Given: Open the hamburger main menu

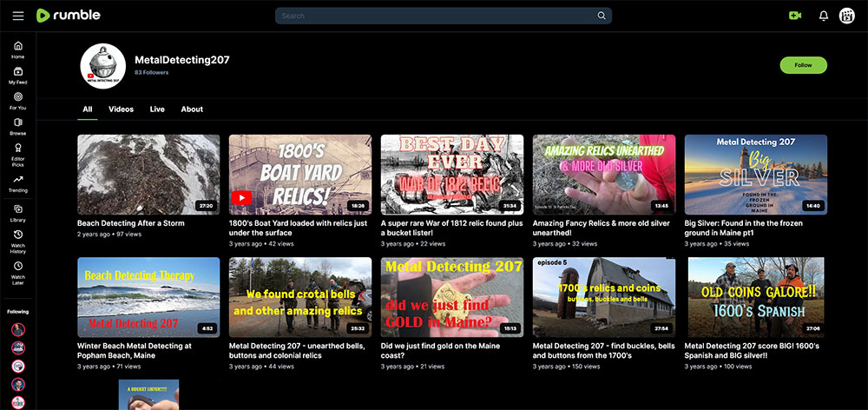Looking at the screenshot, I should pos(18,16).
